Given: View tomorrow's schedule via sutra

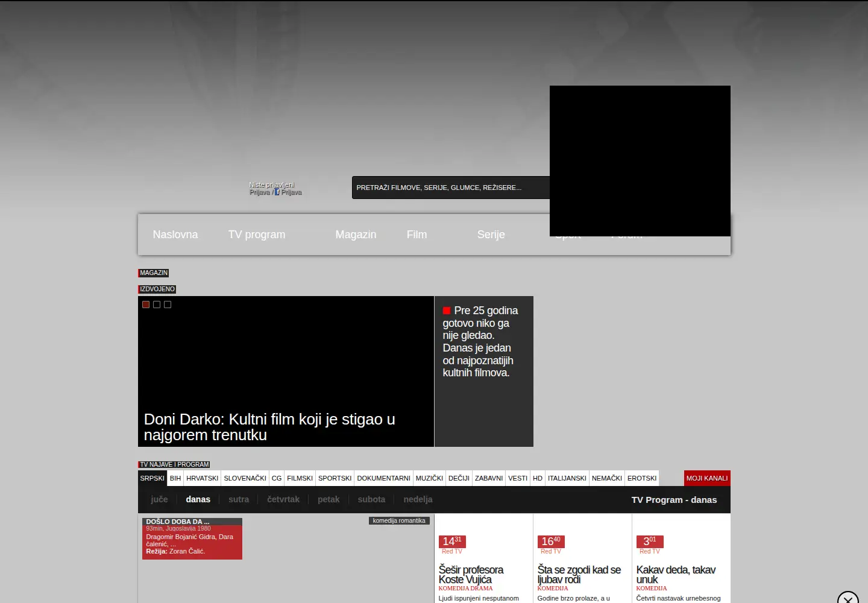Looking at the screenshot, I should click(239, 499).
